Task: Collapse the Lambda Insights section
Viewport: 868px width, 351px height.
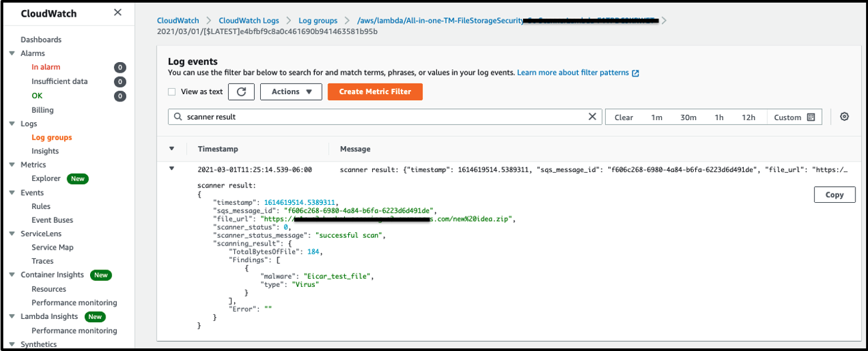Action: coord(12,316)
